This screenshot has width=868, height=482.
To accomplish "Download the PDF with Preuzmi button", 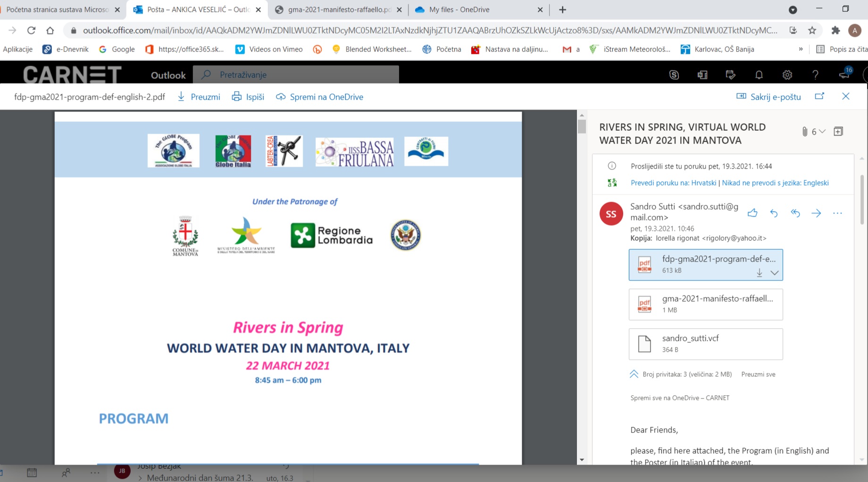I will pyautogui.click(x=199, y=97).
